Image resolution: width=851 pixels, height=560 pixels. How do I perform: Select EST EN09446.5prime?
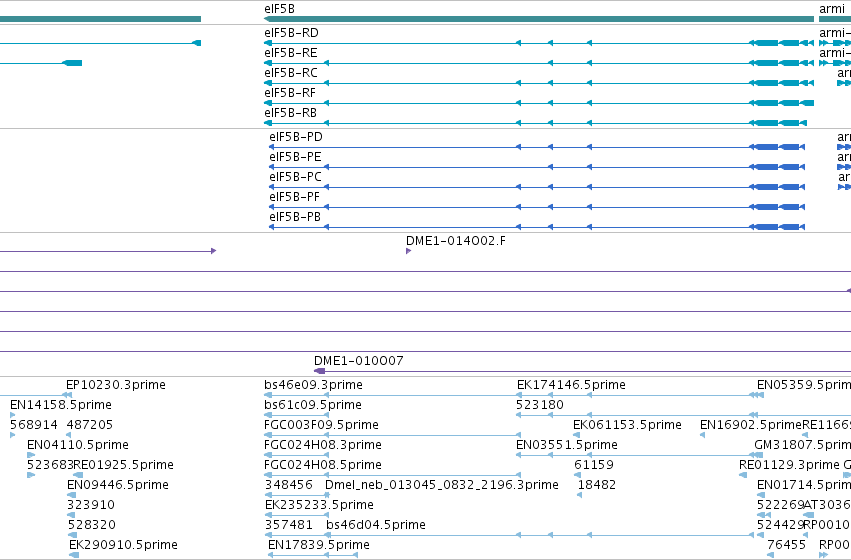coord(118,486)
